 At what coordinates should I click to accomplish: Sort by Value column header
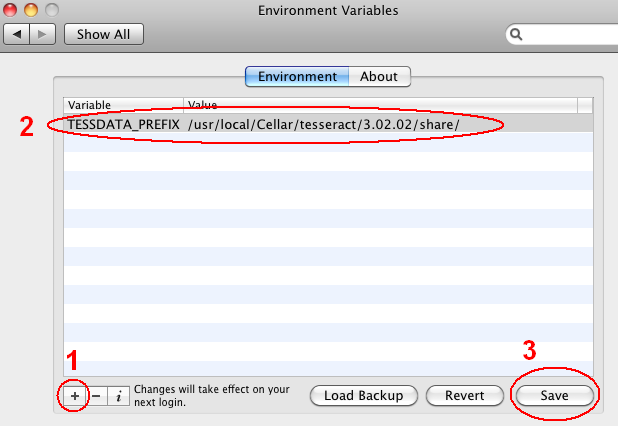[x=381, y=105]
